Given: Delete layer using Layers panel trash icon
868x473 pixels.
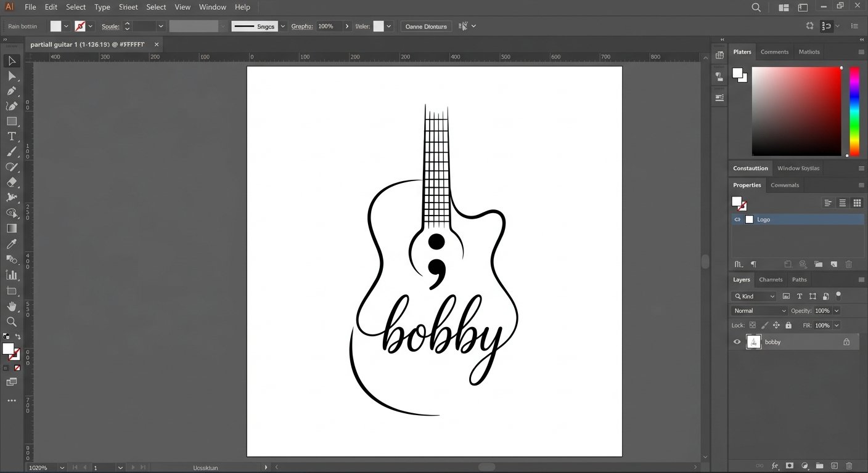Looking at the screenshot, I should click(x=849, y=466).
